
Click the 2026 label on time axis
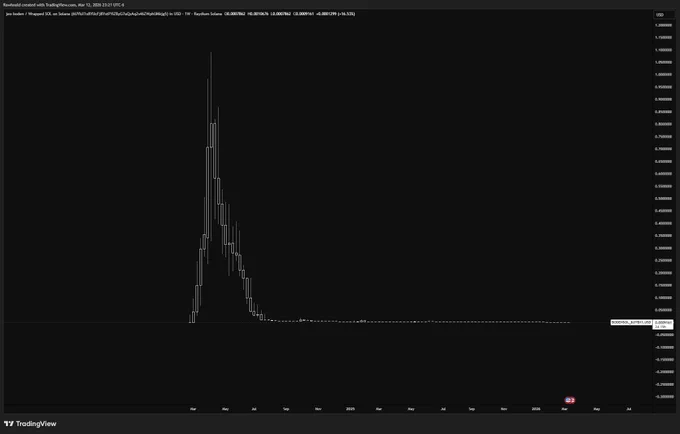[x=536, y=409]
